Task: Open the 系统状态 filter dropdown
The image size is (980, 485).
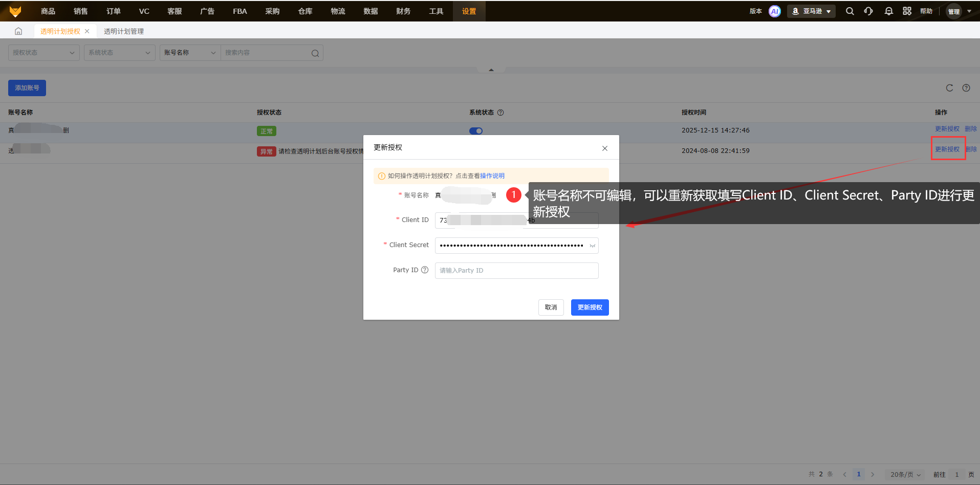Action: pos(120,53)
